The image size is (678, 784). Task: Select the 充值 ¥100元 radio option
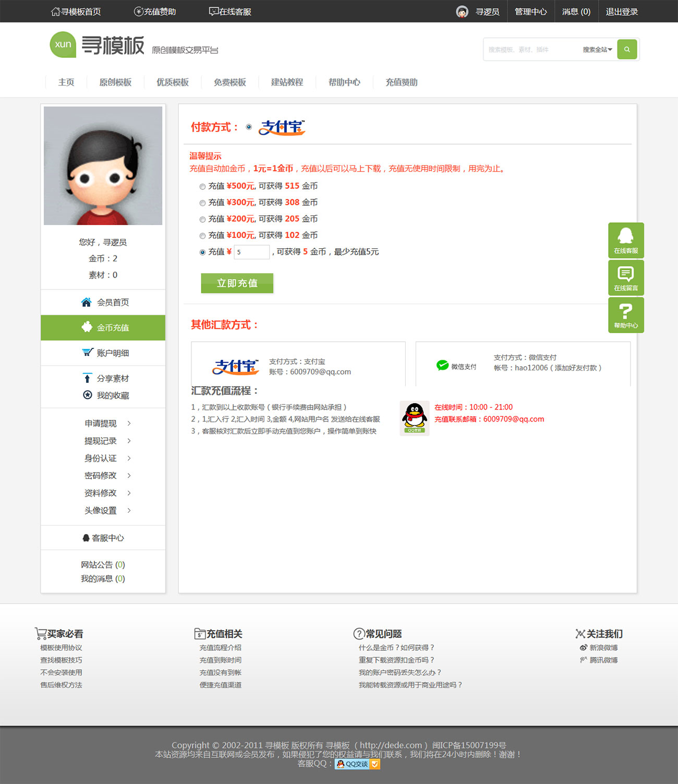pos(202,236)
